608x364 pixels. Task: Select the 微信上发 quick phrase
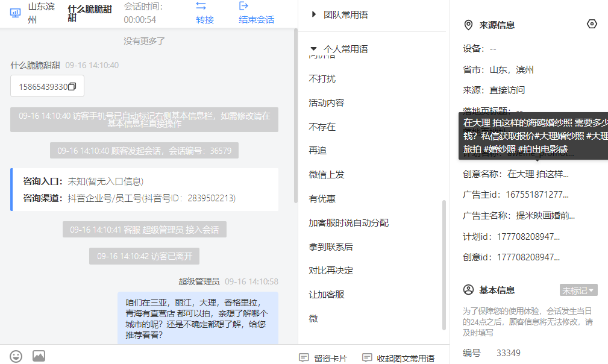coord(327,174)
